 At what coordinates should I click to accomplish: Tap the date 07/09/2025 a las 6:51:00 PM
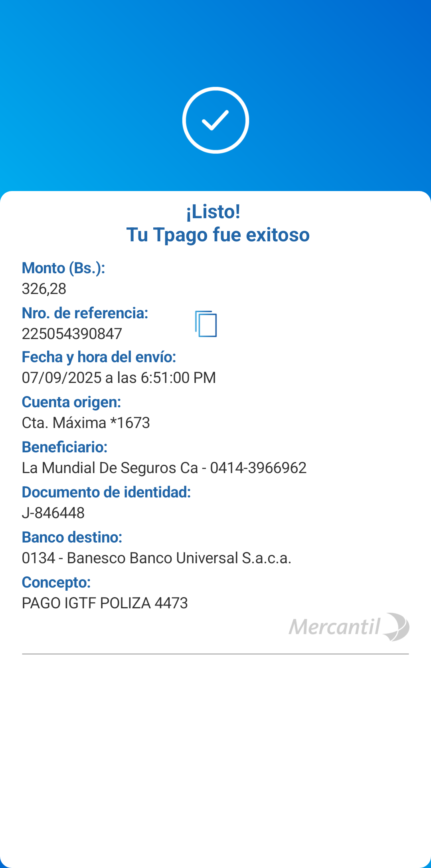coord(119,378)
